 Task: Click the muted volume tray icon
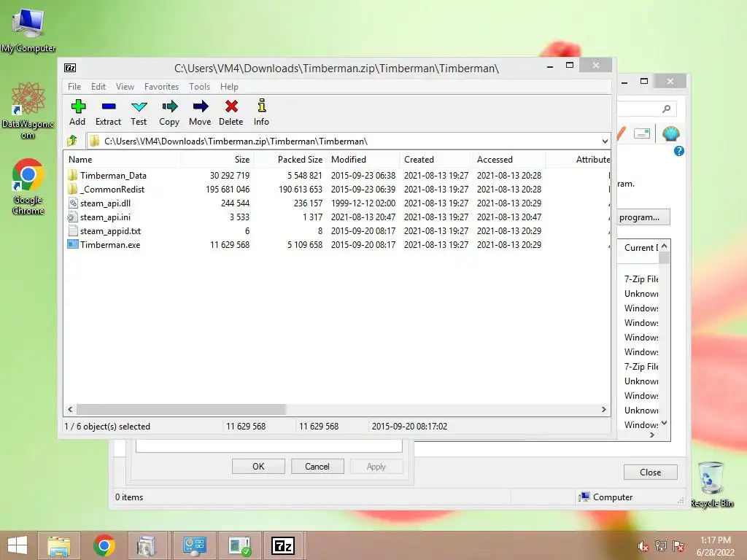(643, 546)
